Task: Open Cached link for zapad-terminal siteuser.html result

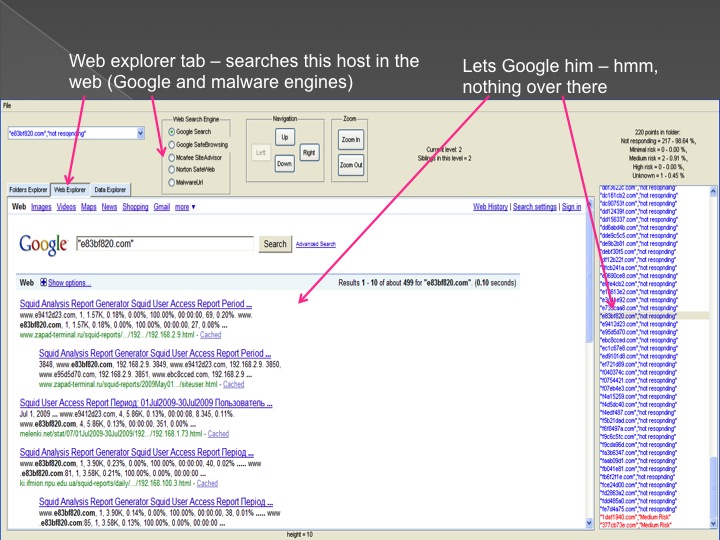Action: click(233, 385)
